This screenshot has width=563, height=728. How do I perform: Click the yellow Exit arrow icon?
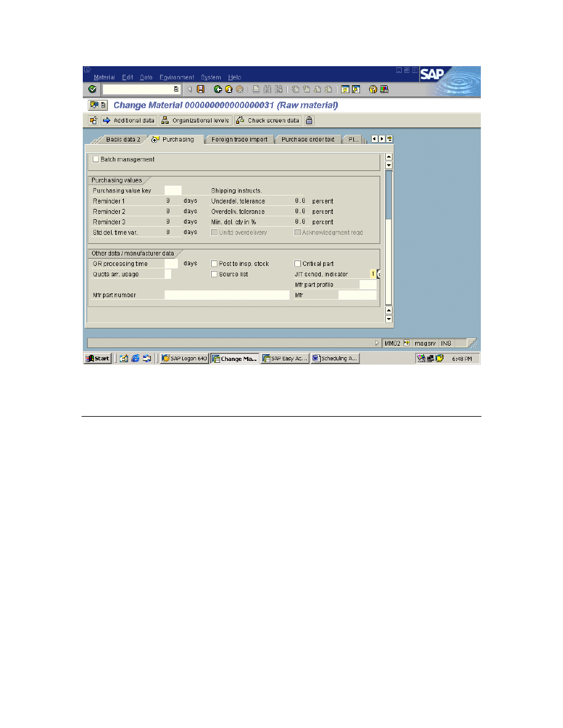pyautogui.click(x=229, y=89)
